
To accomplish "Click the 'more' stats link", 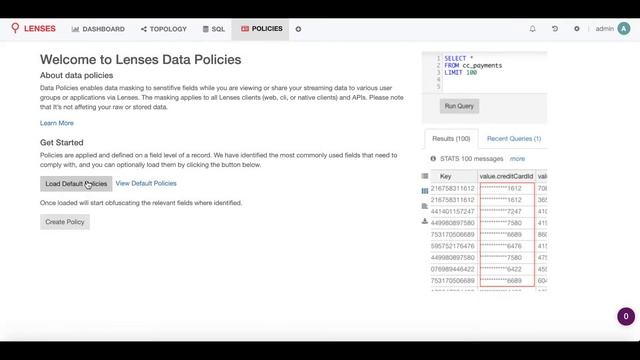I will (x=517, y=159).
